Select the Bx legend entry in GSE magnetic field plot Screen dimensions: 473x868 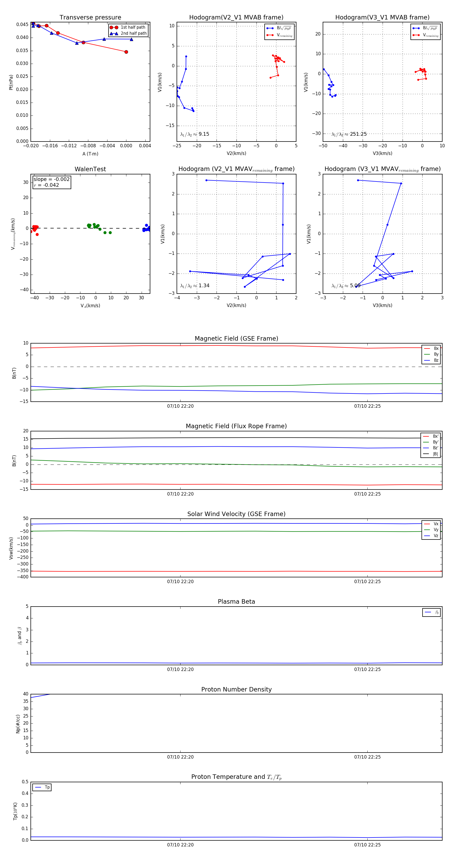(431, 349)
